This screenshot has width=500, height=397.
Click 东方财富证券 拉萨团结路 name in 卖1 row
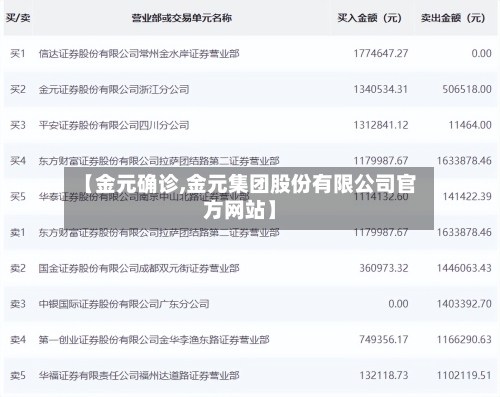159,232
